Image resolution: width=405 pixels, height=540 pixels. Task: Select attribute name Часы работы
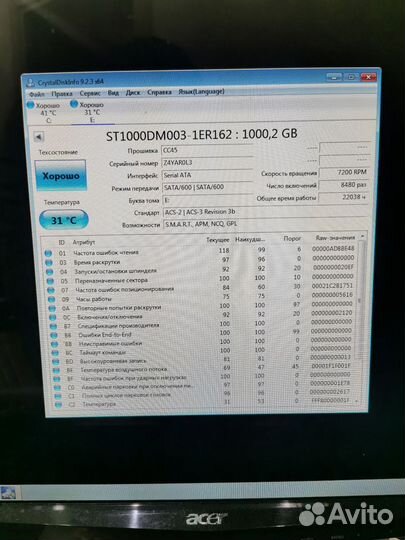(94, 299)
